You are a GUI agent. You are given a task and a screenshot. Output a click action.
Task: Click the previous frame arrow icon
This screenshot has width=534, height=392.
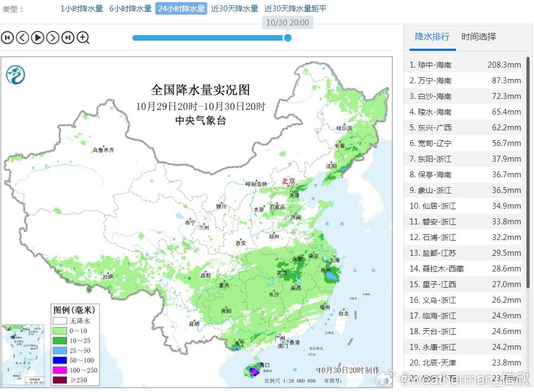pyautogui.click(x=22, y=38)
